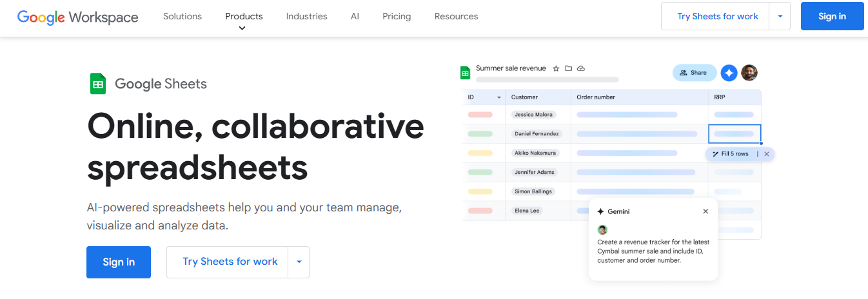Image resolution: width=868 pixels, height=299 pixels.
Task: Select the Akiko Nakamura chip
Action: click(x=535, y=153)
